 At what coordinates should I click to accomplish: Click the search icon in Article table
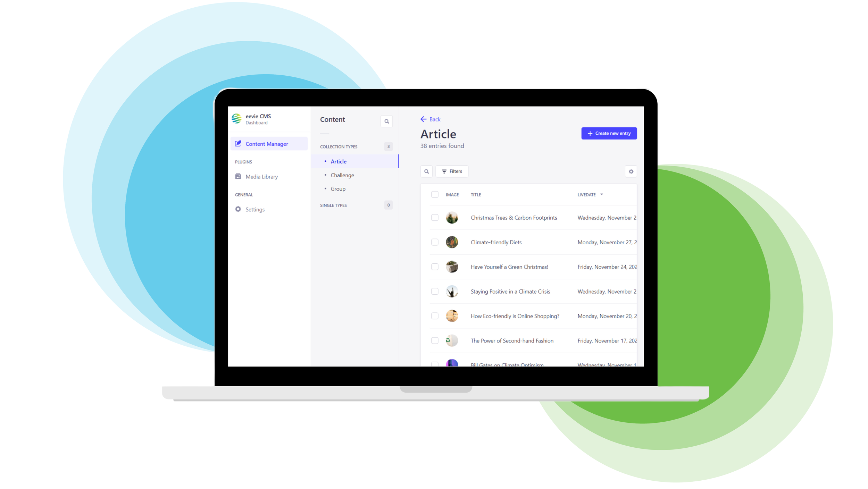(426, 171)
